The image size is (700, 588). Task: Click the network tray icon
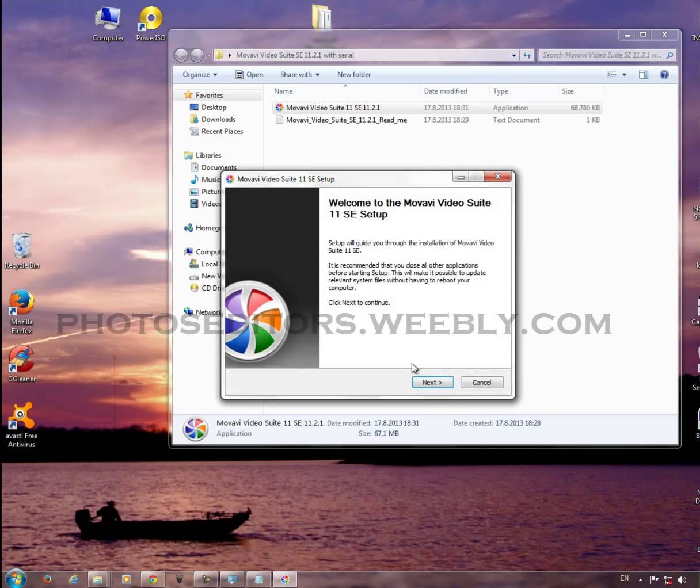(668, 579)
